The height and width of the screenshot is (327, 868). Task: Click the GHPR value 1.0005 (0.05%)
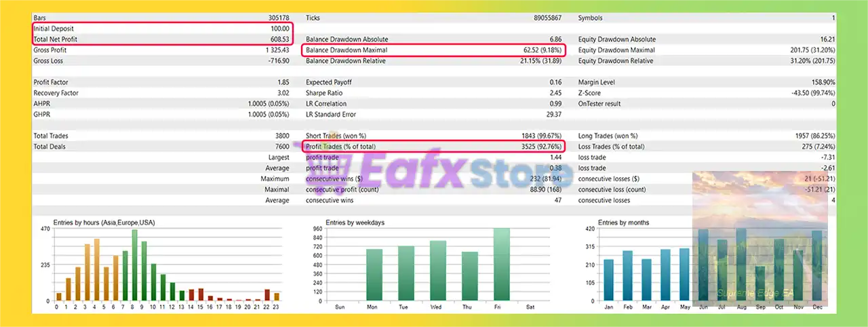click(269, 115)
